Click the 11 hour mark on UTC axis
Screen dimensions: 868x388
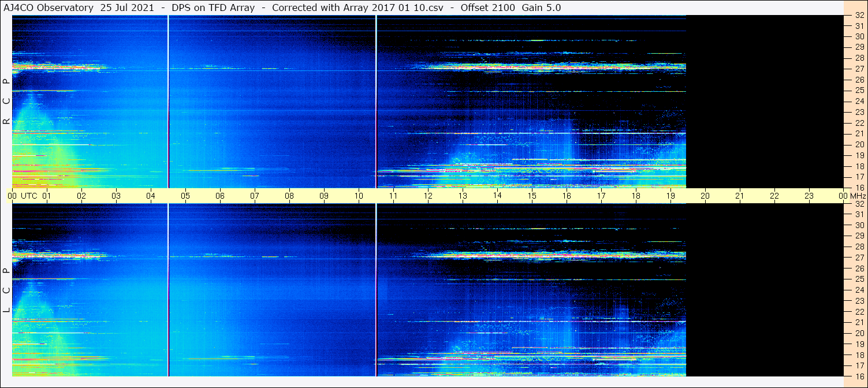point(393,196)
